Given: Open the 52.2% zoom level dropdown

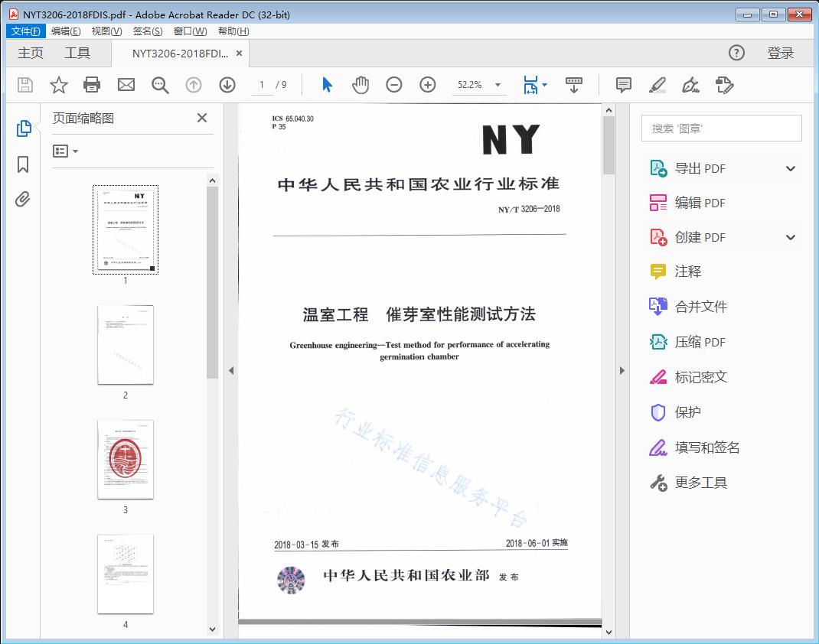Looking at the screenshot, I should (x=479, y=85).
